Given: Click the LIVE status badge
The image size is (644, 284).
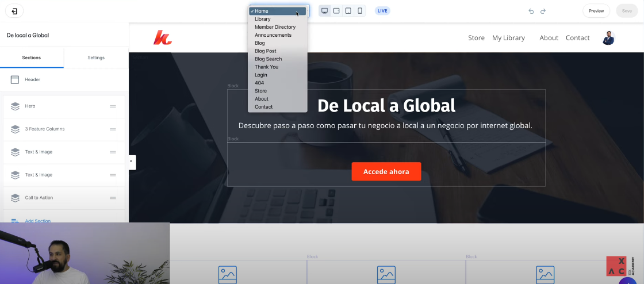Looking at the screenshot, I should 382,11.
